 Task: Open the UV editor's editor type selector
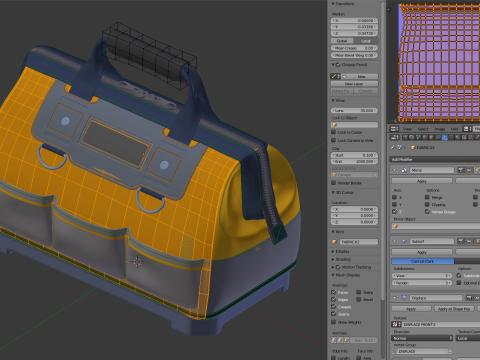(x=394, y=129)
